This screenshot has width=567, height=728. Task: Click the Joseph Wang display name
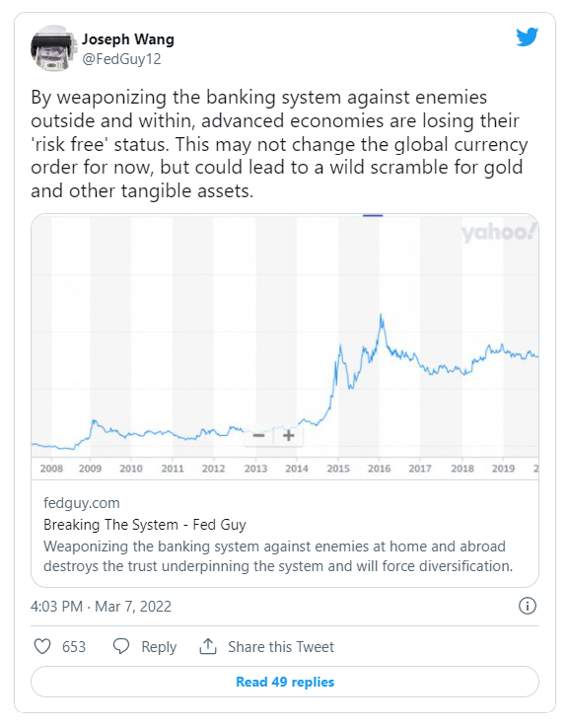[128, 39]
